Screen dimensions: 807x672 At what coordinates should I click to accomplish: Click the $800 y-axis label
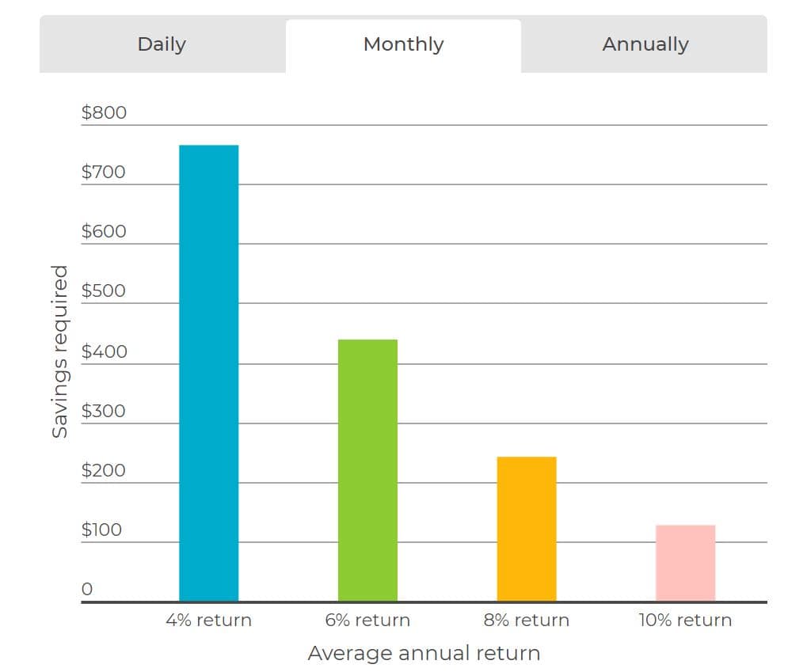coord(104,112)
